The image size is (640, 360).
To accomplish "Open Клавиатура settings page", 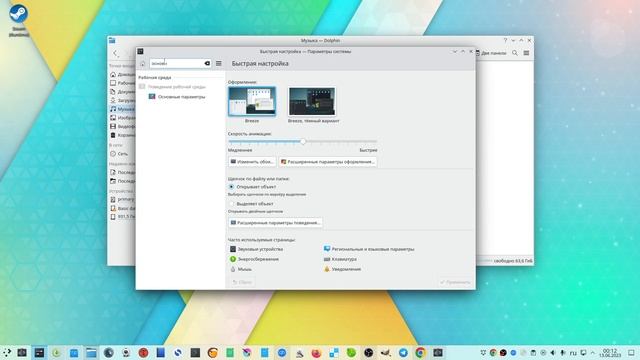I will tap(340, 259).
